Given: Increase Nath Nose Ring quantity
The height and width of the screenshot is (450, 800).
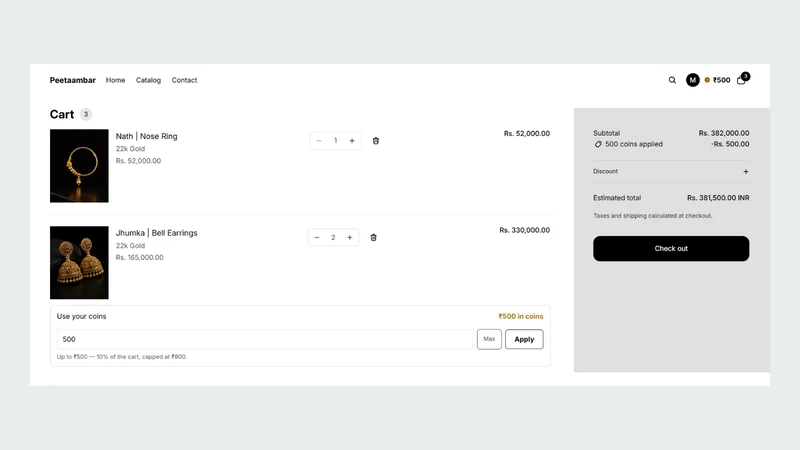Looking at the screenshot, I should pyautogui.click(x=352, y=141).
